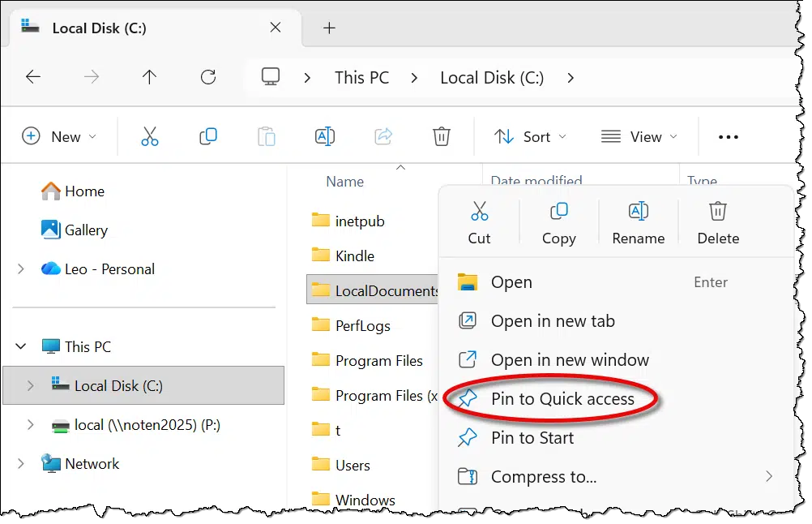The image size is (812, 524).
Task: Expand the Network tree node
Action: point(21,463)
